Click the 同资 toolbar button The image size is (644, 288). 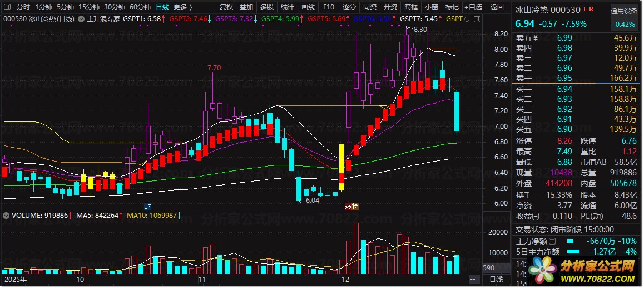tap(370, 7)
